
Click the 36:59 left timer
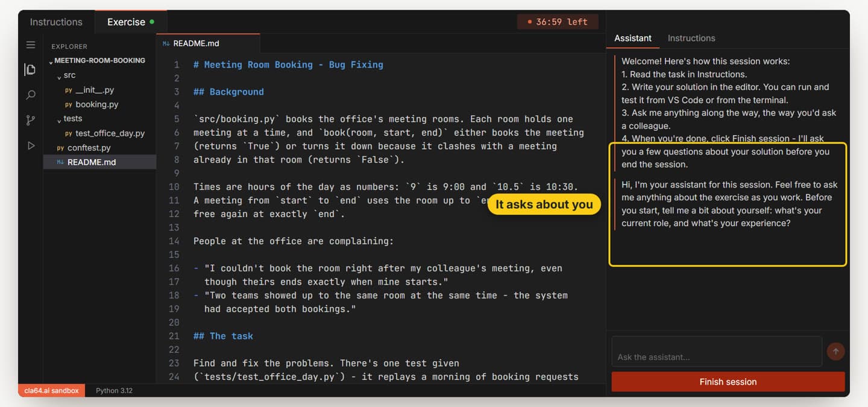[558, 22]
